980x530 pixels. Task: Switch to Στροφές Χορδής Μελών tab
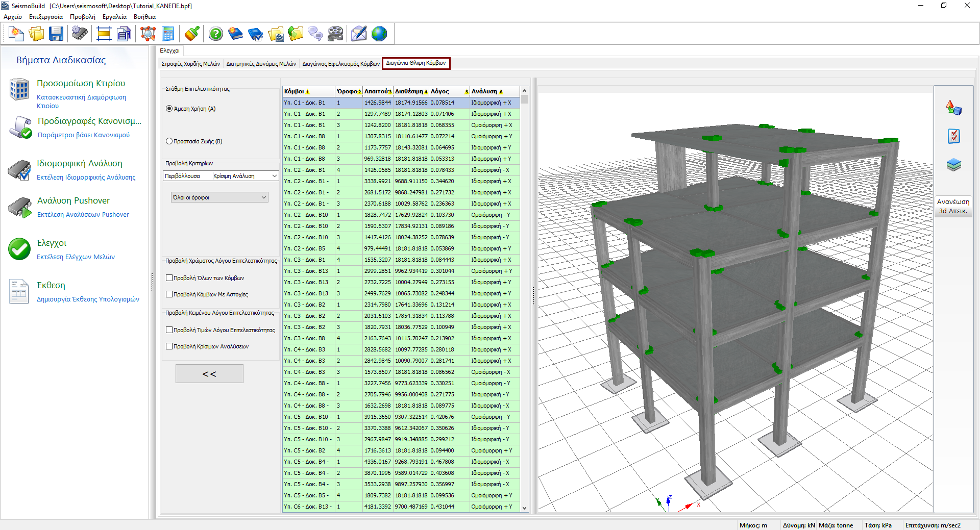pos(190,64)
